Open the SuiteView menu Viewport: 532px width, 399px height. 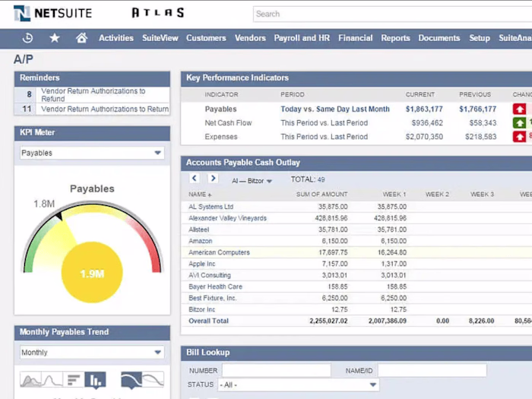(160, 38)
